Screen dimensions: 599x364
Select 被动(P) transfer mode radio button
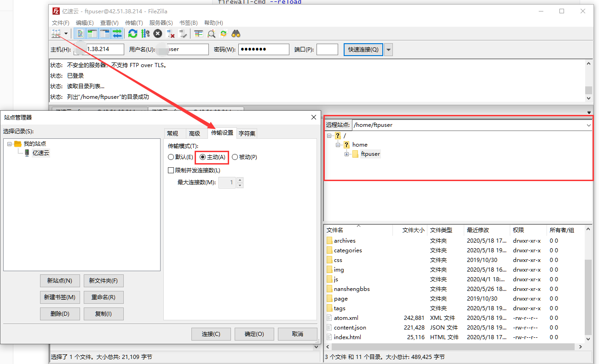point(235,157)
